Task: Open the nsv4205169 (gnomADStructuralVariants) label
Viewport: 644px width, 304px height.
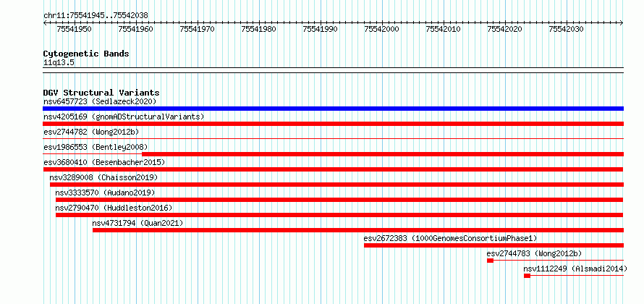Action: [x=124, y=117]
